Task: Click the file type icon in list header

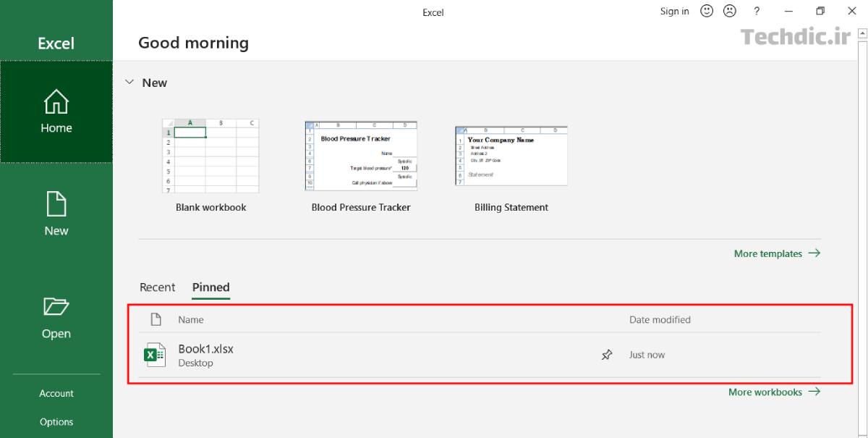Action: 155,319
